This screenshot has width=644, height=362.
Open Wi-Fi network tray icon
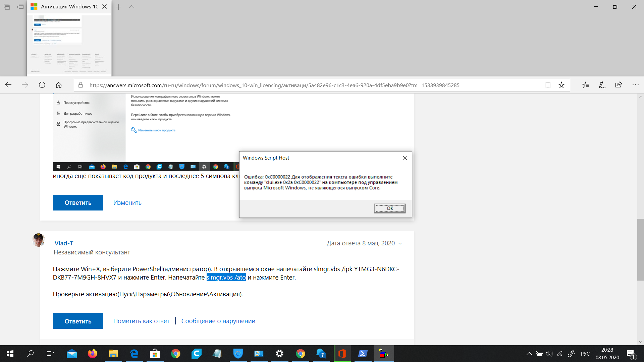click(560, 354)
